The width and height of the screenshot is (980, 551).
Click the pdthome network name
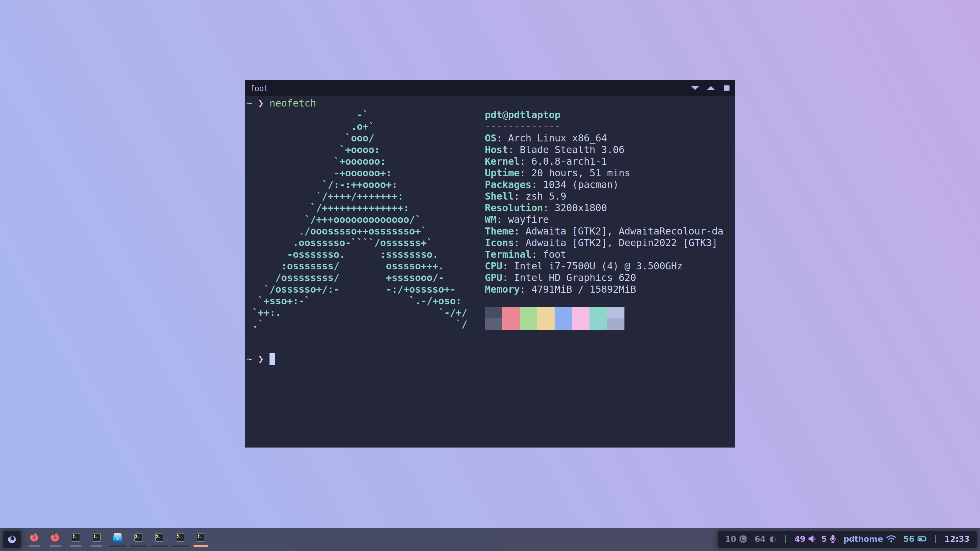tap(863, 539)
